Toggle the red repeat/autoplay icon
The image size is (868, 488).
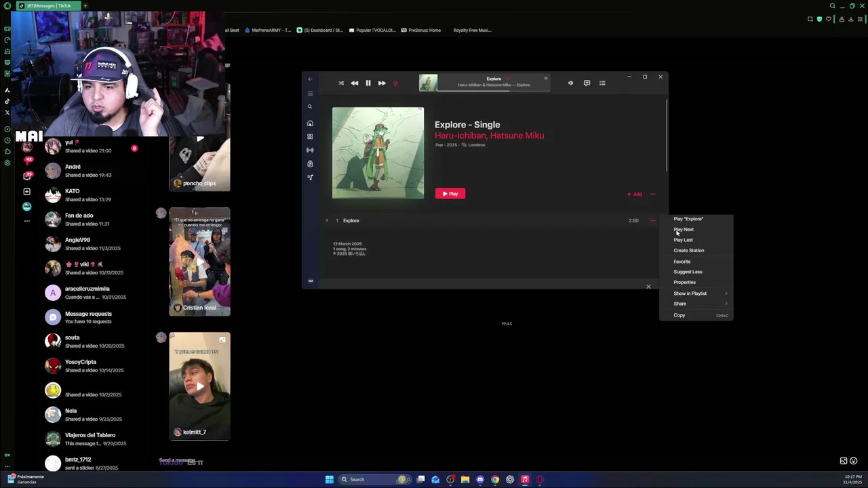(x=395, y=83)
